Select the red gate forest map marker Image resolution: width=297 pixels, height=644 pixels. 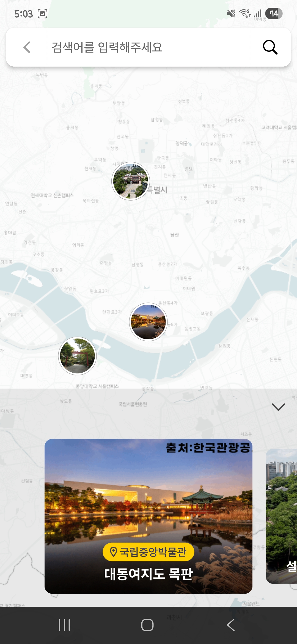coord(78,356)
